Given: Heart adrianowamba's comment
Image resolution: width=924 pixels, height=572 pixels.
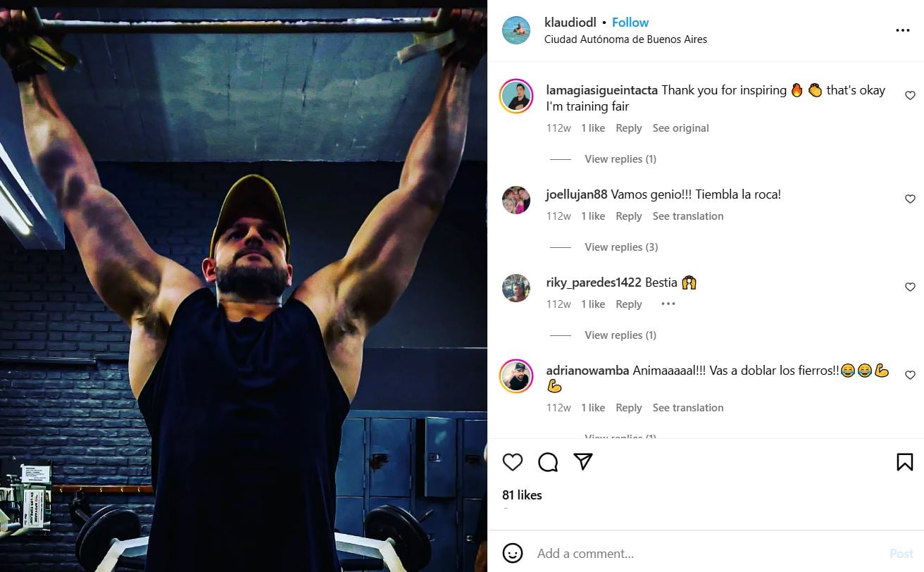Looking at the screenshot, I should coord(910,375).
